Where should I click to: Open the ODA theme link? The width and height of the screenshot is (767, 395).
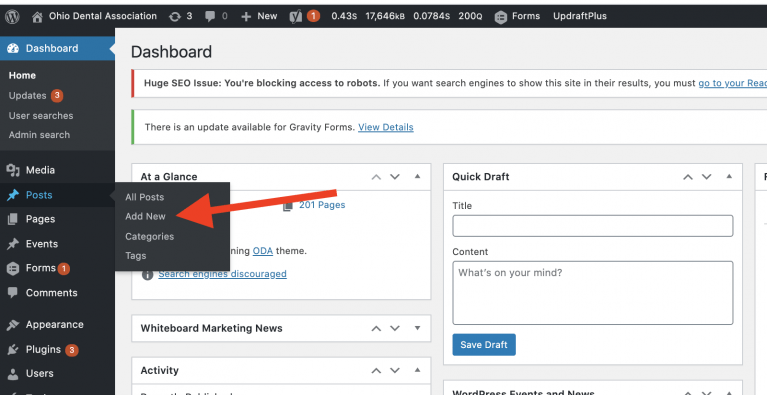[x=263, y=251]
